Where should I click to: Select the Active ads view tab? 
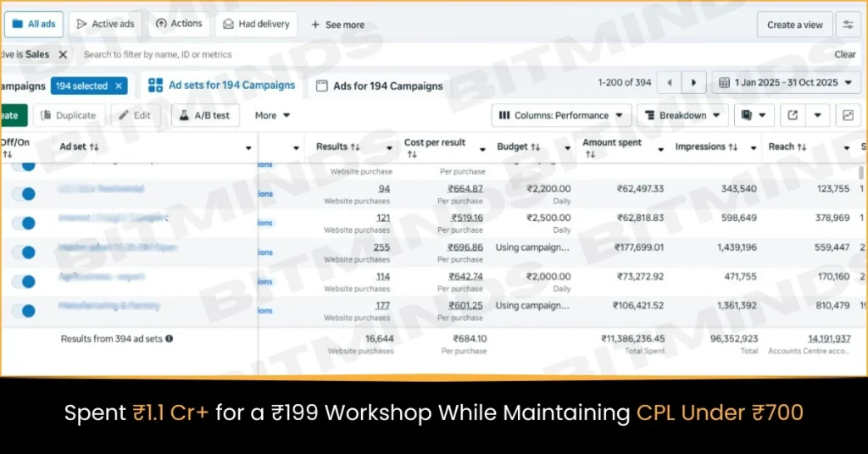[x=105, y=24]
